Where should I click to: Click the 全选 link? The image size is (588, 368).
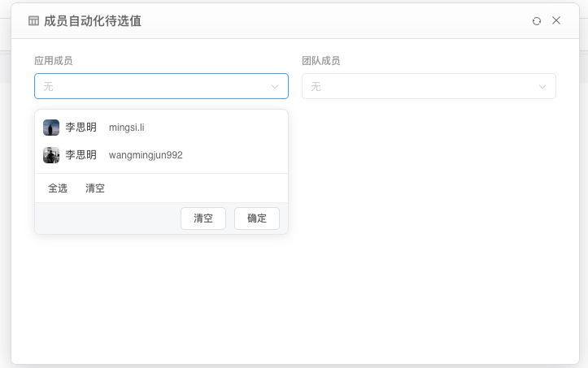click(x=58, y=188)
